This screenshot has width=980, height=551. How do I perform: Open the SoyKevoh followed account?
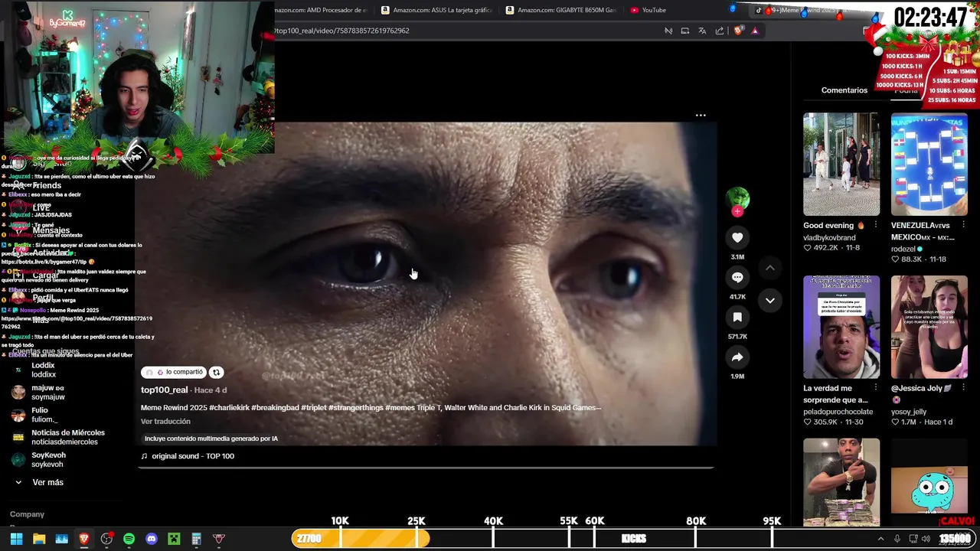tap(46, 459)
